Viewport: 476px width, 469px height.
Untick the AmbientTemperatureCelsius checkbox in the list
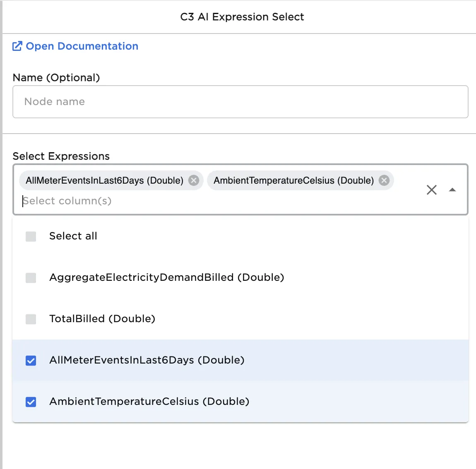click(31, 402)
